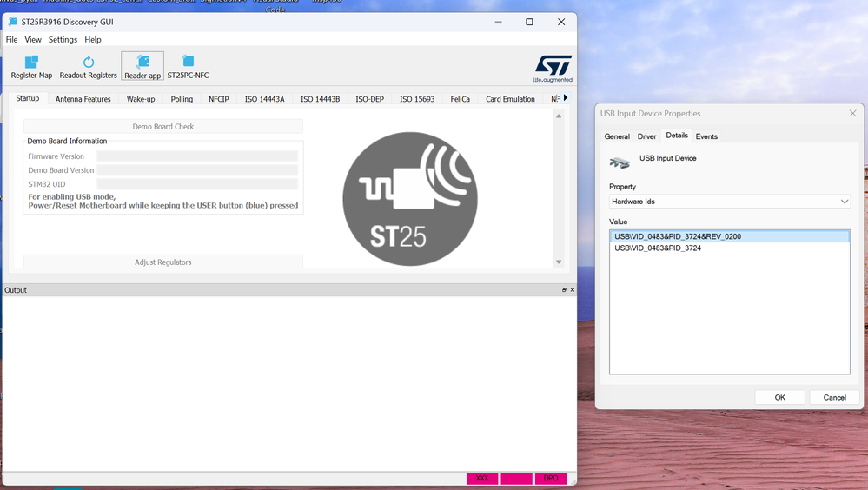Viewport: 868px width, 490px height.
Task: Open the File menu
Action: (x=11, y=39)
